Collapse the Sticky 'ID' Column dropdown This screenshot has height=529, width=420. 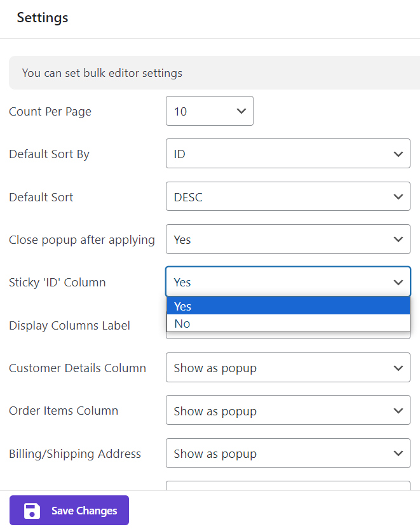(287, 282)
